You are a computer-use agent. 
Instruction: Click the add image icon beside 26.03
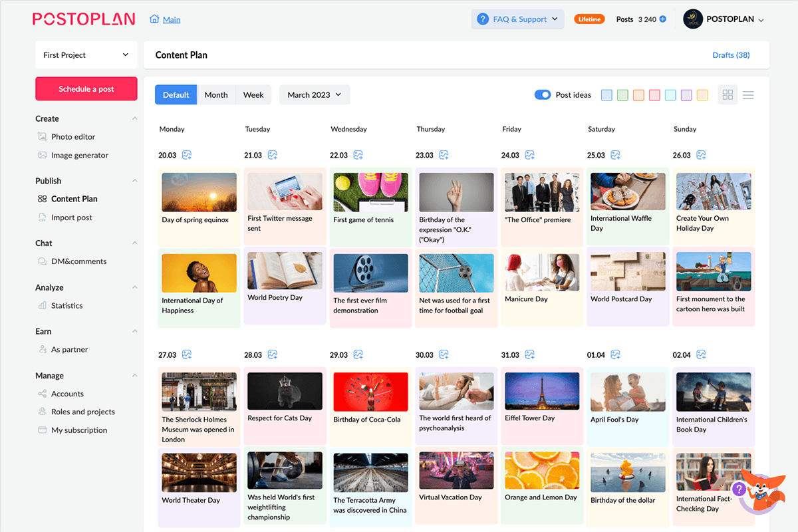coord(701,155)
